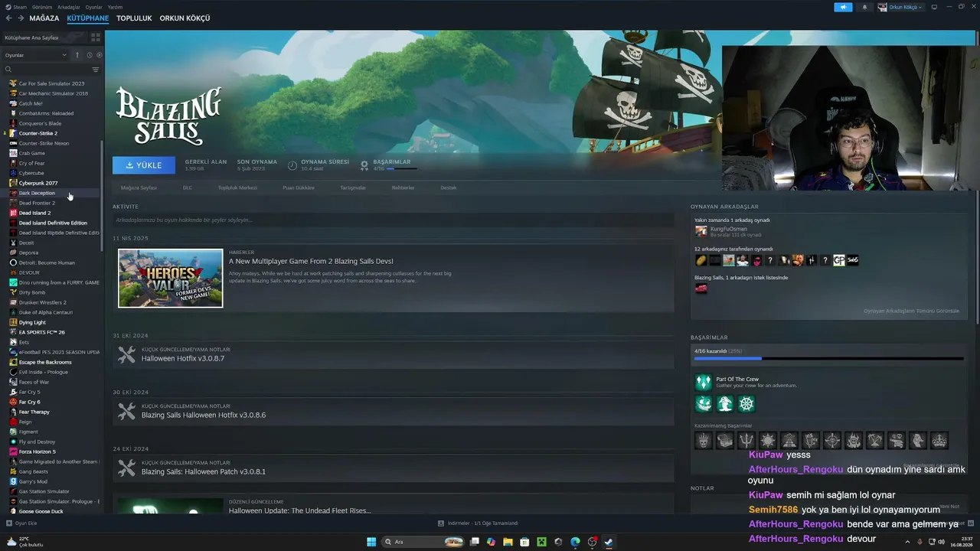
Task: Open the taskbar clock and date
Action: (962, 542)
